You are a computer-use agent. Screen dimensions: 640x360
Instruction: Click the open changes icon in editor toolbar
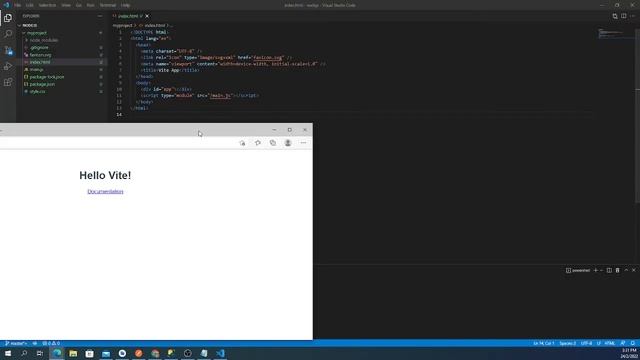tap(615, 16)
